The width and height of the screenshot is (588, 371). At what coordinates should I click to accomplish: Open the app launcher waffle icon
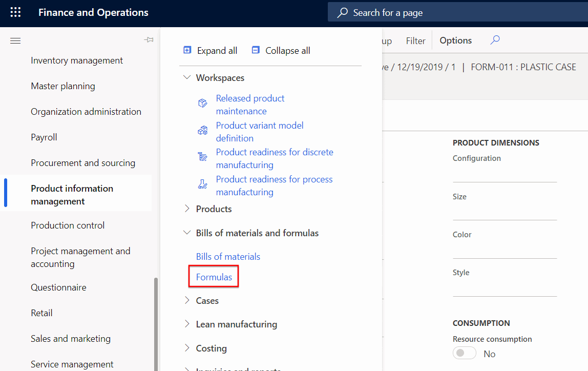tap(15, 12)
